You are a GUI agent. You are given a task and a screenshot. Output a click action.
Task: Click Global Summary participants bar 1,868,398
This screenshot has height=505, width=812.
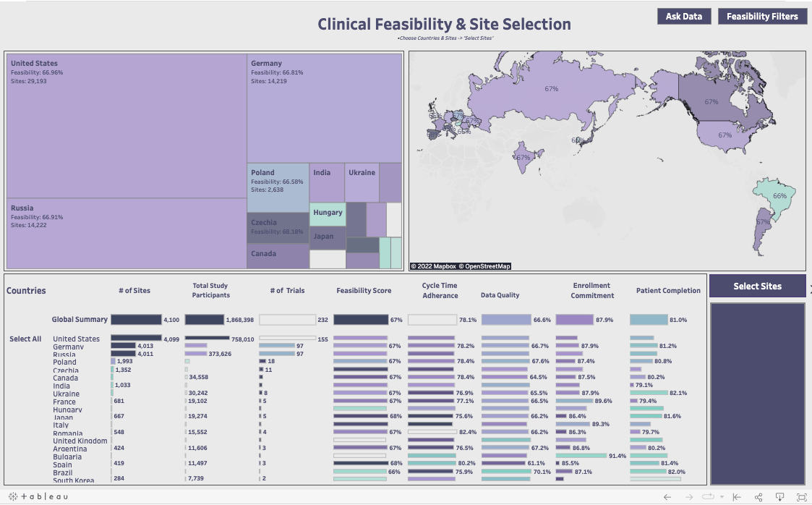(205, 320)
